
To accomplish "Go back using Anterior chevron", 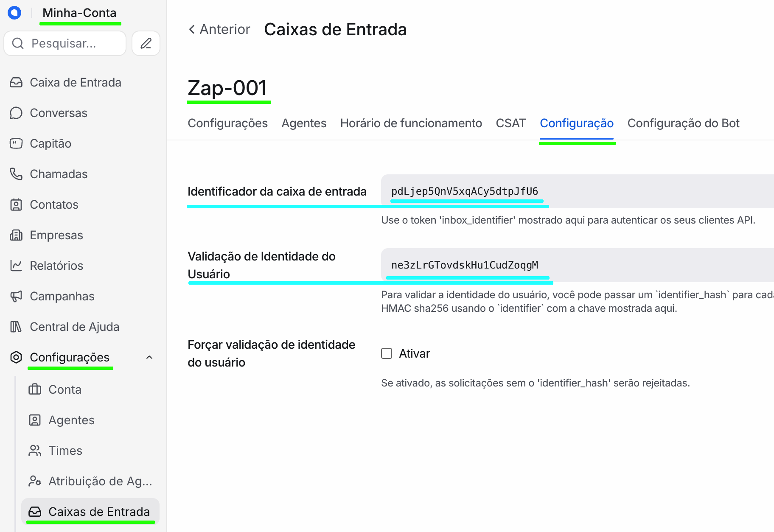I will click(x=192, y=29).
